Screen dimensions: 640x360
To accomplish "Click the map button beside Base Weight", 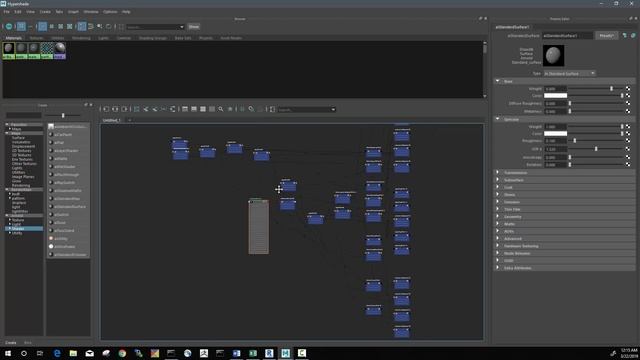I will point(628,89).
